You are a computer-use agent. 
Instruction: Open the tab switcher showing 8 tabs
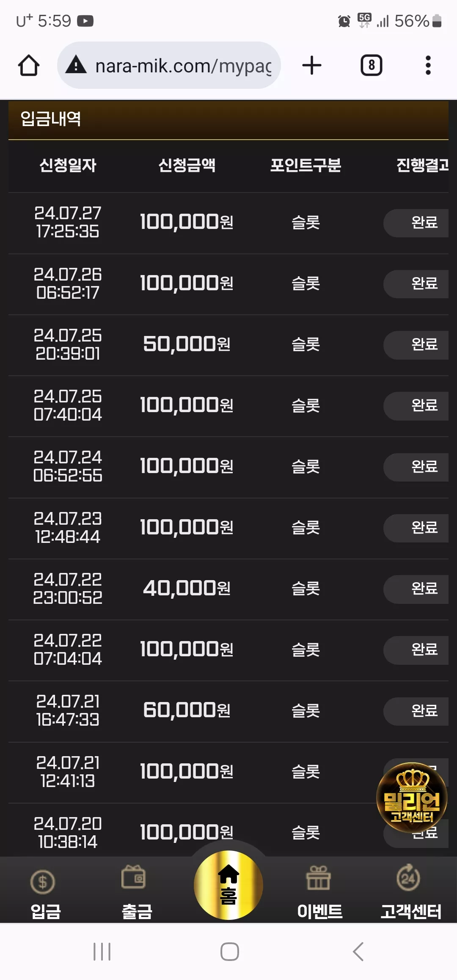tap(371, 66)
